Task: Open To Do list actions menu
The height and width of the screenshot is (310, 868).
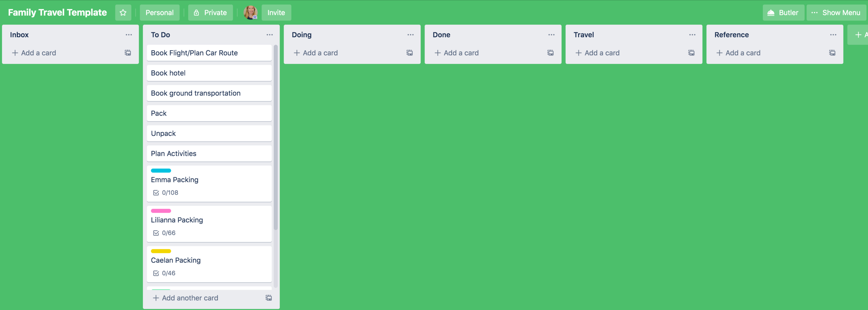Action: pyautogui.click(x=270, y=35)
